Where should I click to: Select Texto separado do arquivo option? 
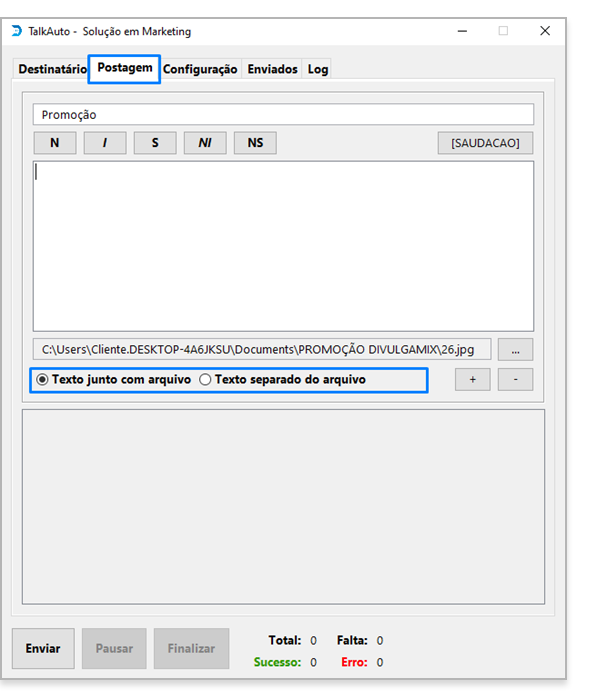pos(283,380)
